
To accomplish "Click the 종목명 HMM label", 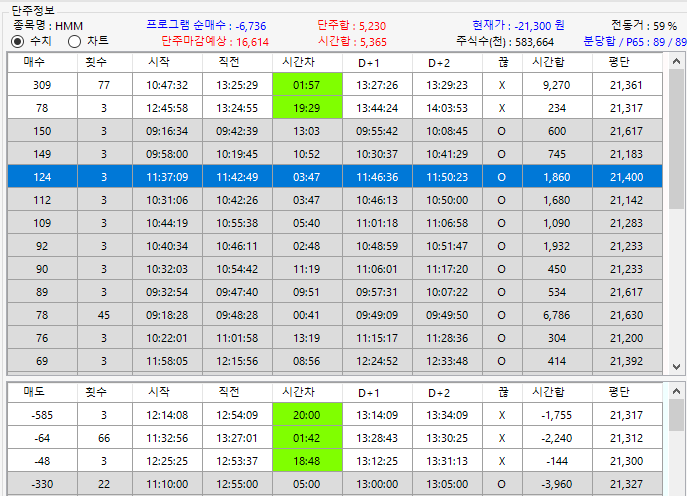I will coord(48,26).
